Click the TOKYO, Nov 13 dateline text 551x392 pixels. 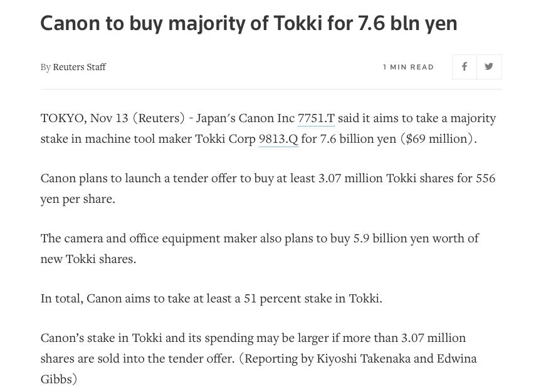[x=84, y=118]
